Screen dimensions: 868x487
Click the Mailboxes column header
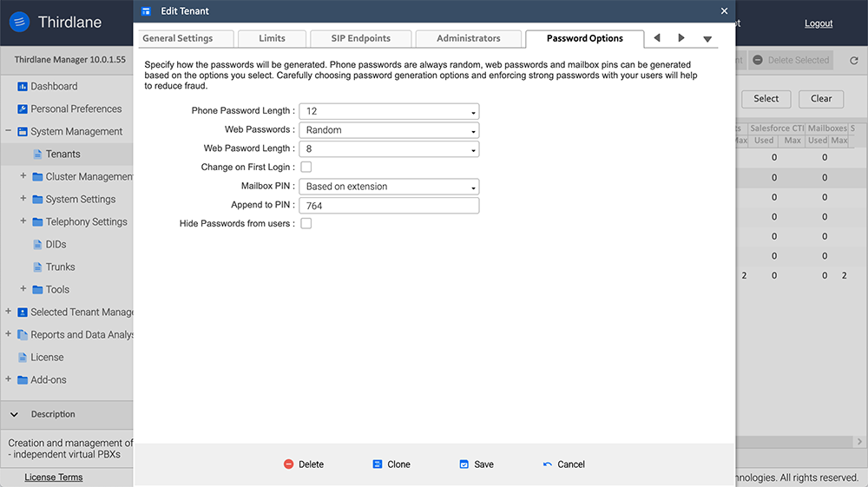click(x=827, y=128)
